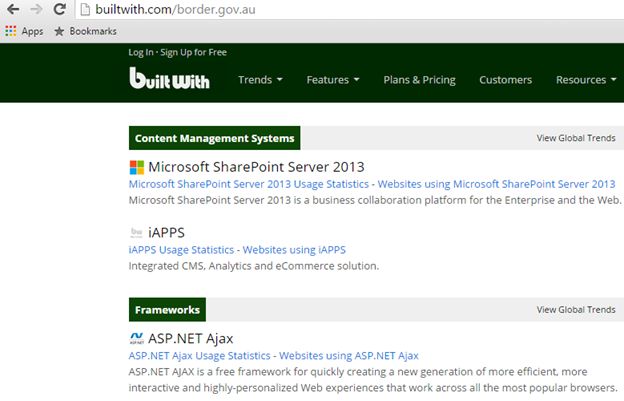Image resolution: width=624 pixels, height=401 pixels.
Task: Click the Bookmarks star icon
Action: (x=59, y=31)
